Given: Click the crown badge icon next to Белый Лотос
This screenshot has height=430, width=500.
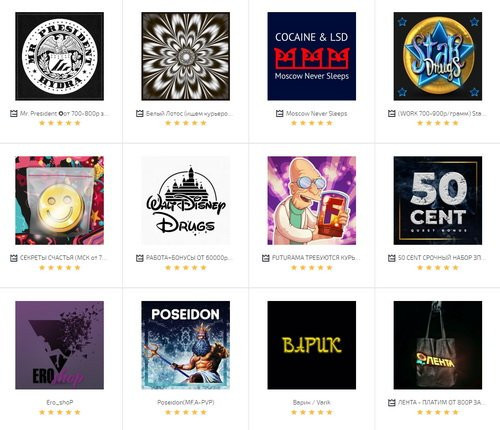Looking at the screenshot, I should point(140,114).
